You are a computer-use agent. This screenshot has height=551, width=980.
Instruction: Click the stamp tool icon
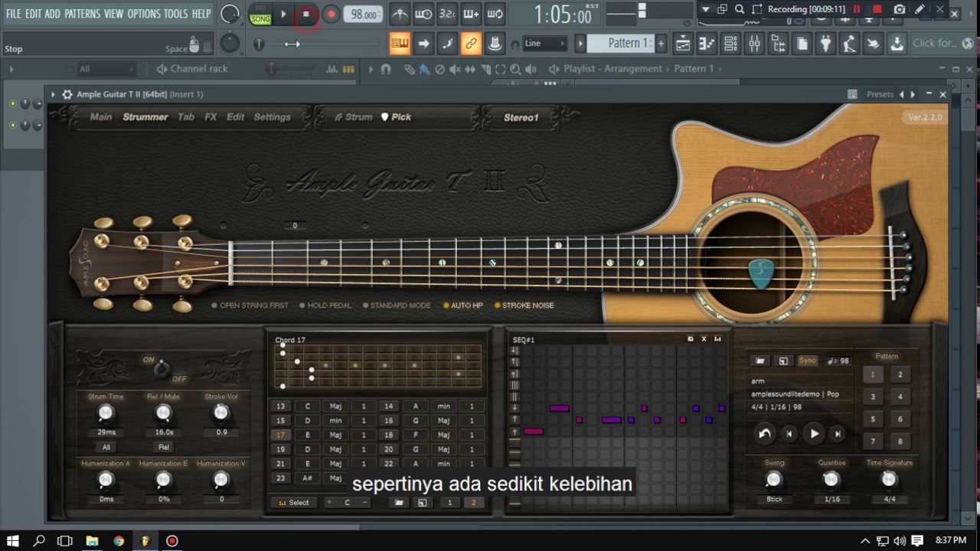(495, 44)
